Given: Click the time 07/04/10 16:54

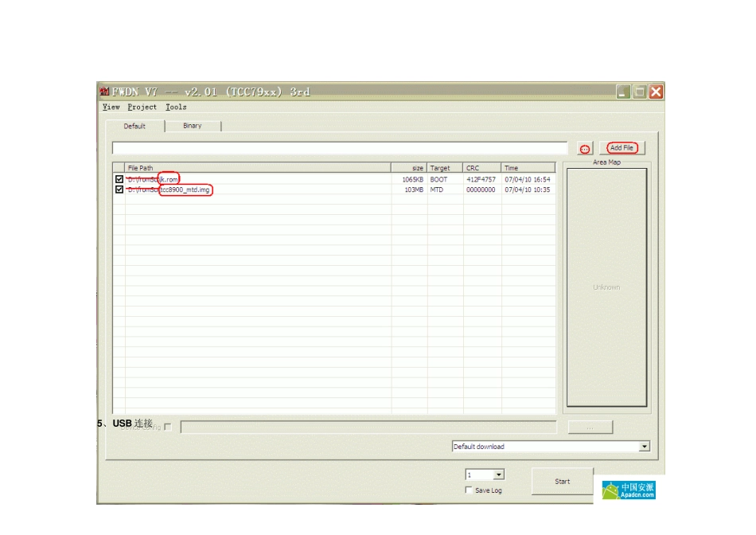Looking at the screenshot, I should point(528,179).
